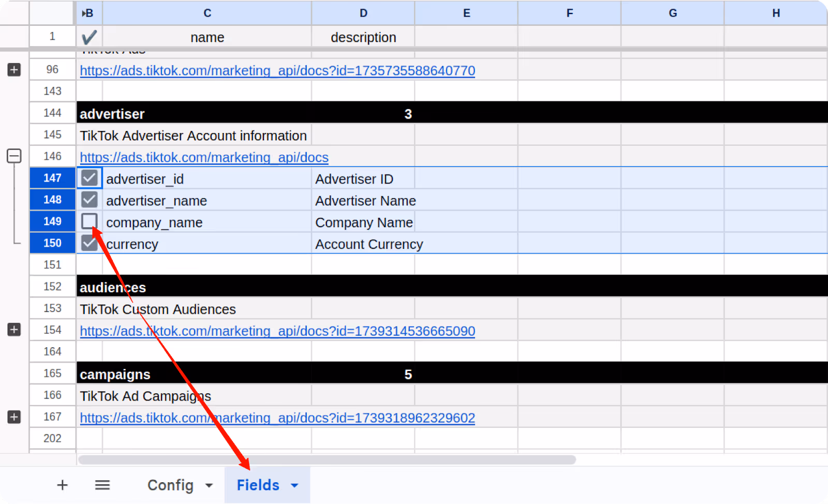Enable the company_name checkbox
Image resolution: width=828 pixels, height=504 pixels.
(88, 221)
